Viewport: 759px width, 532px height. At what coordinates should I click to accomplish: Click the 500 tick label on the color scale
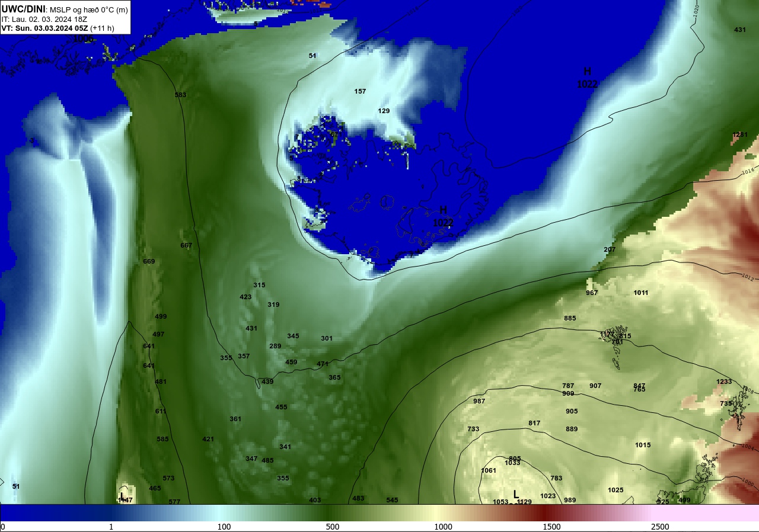coord(332,527)
